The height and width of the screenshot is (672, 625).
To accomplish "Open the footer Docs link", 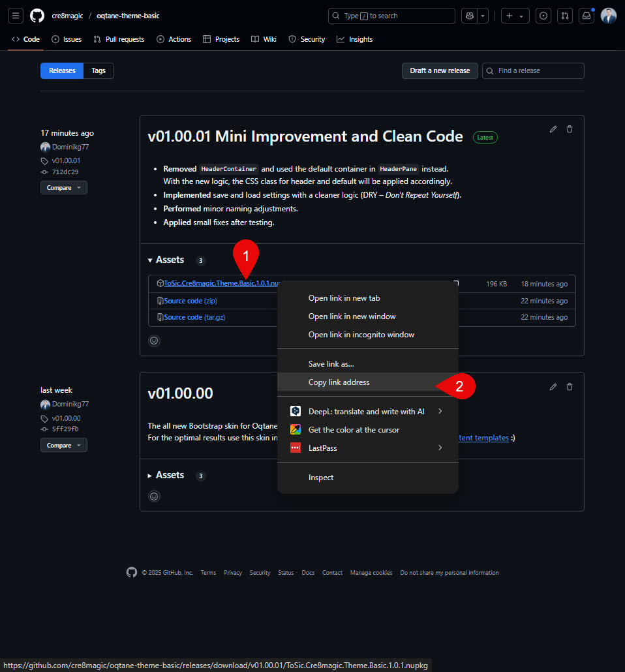I will click(308, 573).
